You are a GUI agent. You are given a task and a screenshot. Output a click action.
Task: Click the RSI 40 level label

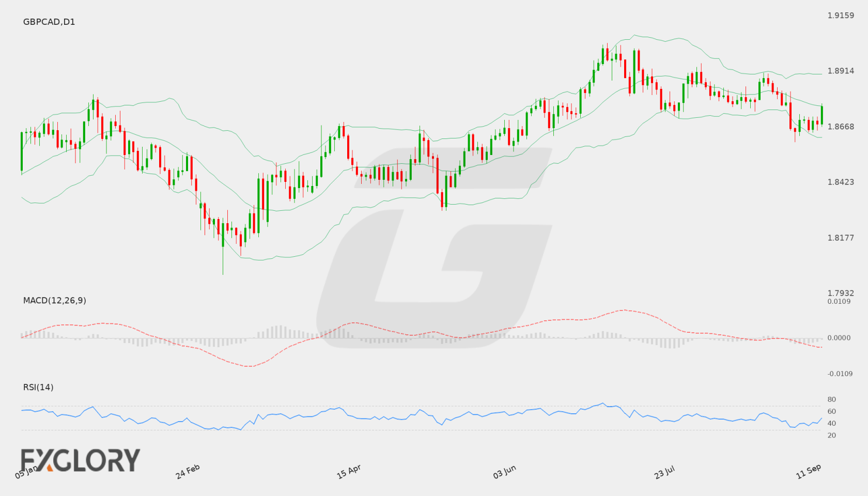click(832, 423)
